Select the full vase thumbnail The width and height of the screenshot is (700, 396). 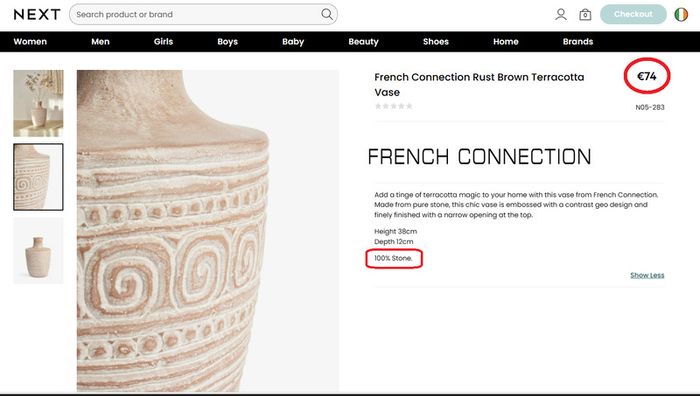pos(38,251)
